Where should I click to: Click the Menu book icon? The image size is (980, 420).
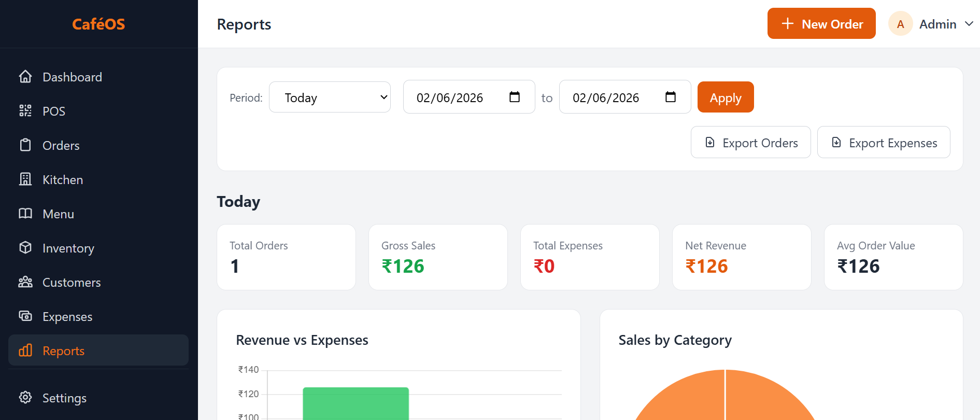[25, 214]
